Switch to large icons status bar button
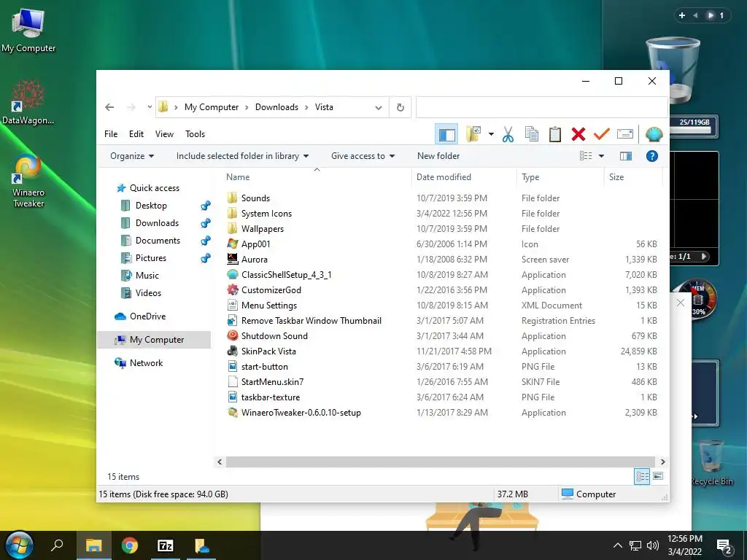This screenshot has width=747, height=560. (x=658, y=476)
